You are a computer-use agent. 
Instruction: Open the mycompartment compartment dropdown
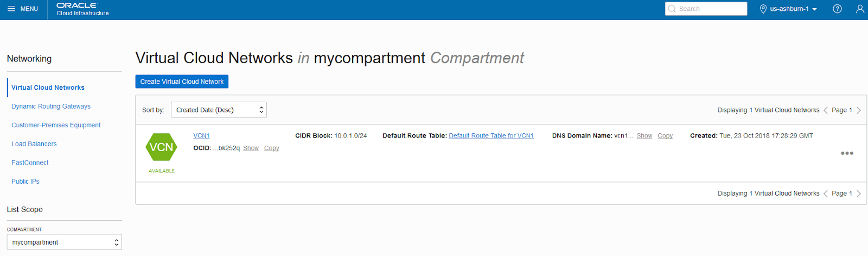(64, 242)
